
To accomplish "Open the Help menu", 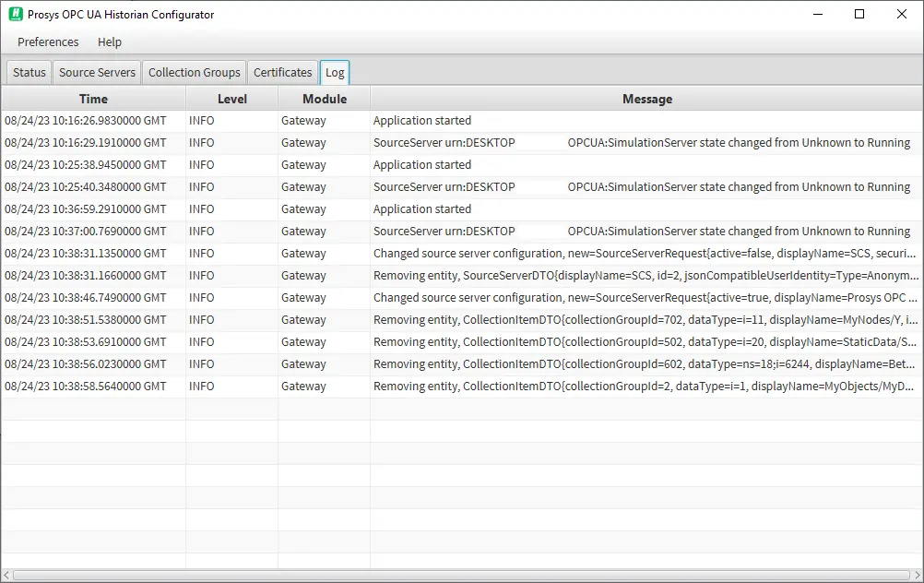I will point(110,42).
